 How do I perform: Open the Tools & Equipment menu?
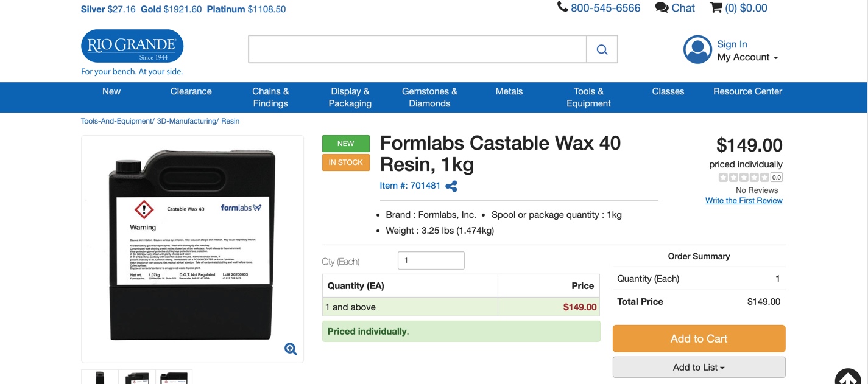(588, 97)
